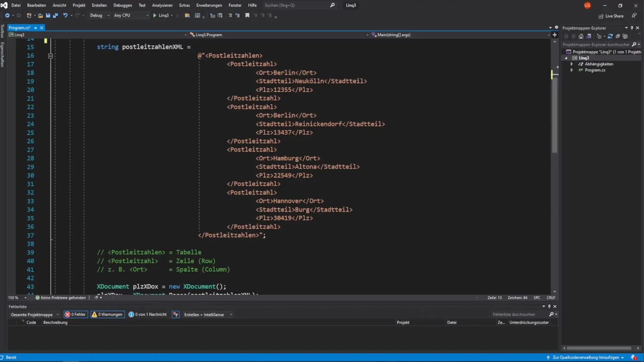
Task: Click Keine Probleme gefunden status indicator
Action: pos(60,298)
